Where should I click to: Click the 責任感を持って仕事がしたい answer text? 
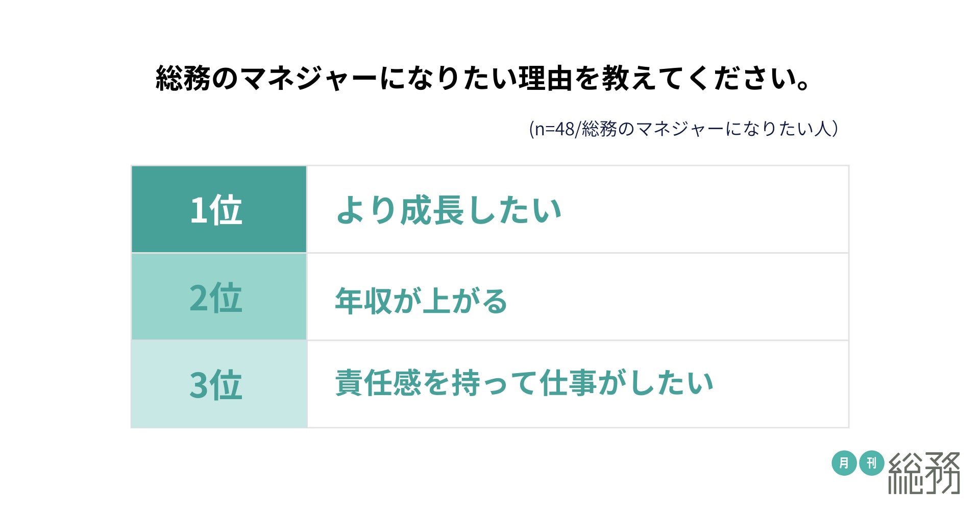(x=524, y=383)
